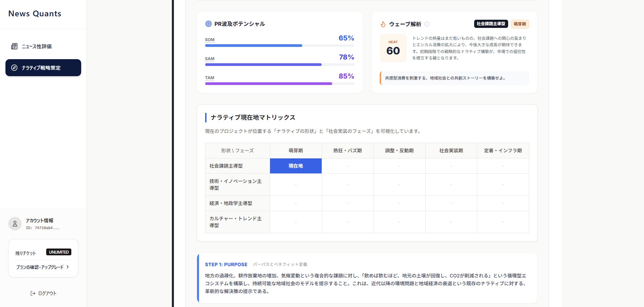Screen dimensions: 644x307
Task: Click the 調整・反動期 column header
Action: 399,151
